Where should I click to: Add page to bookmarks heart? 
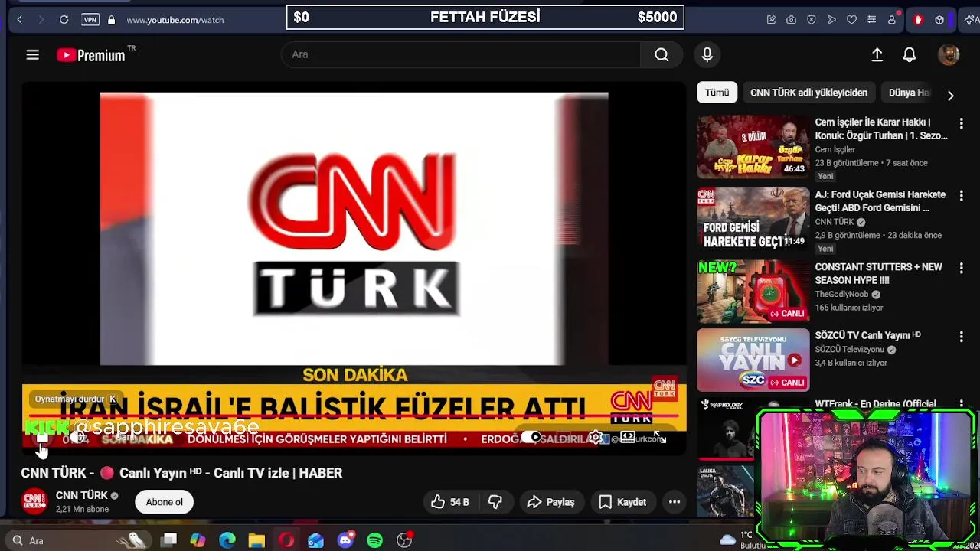(851, 20)
